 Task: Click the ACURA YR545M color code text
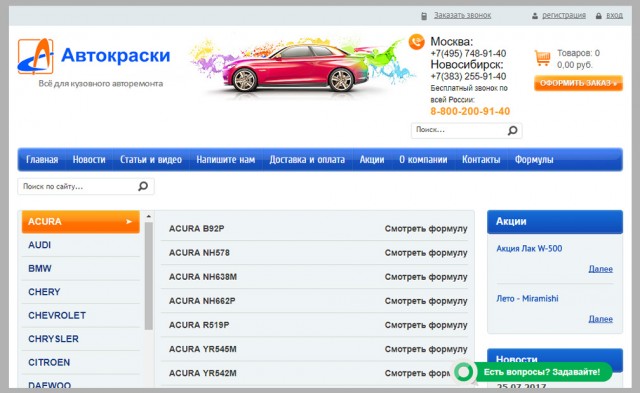click(202, 349)
